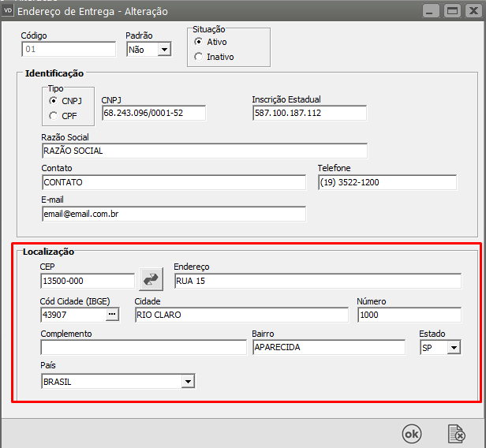The image size is (486, 448).
Task: Focus the empty Complemento field
Action: click(x=143, y=347)
